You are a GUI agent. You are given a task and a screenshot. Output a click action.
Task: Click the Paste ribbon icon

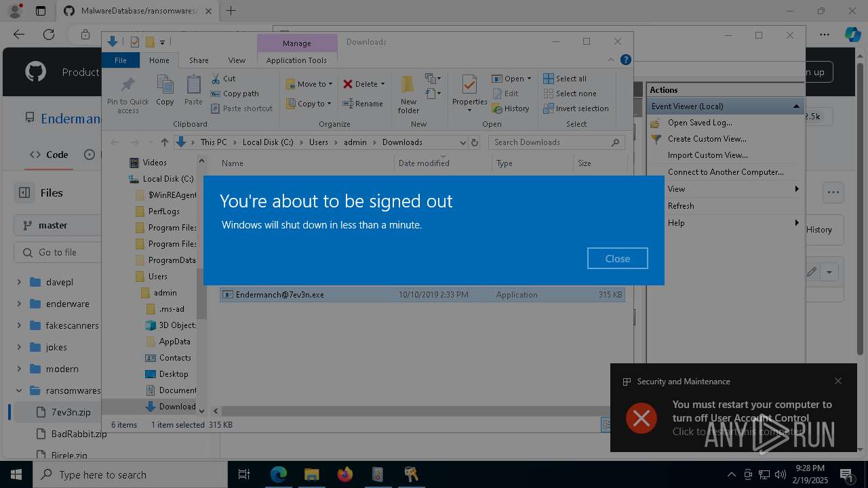click(x=193, y=90)
